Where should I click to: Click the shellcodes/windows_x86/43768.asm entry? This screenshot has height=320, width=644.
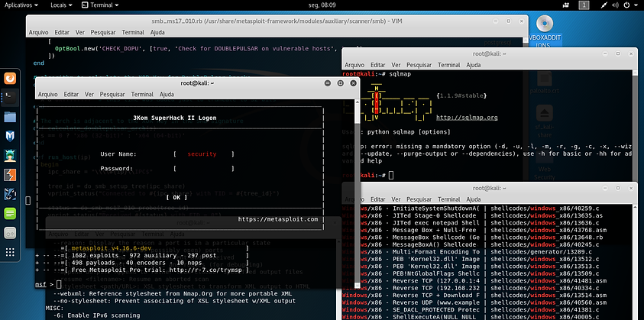(549, 230)
